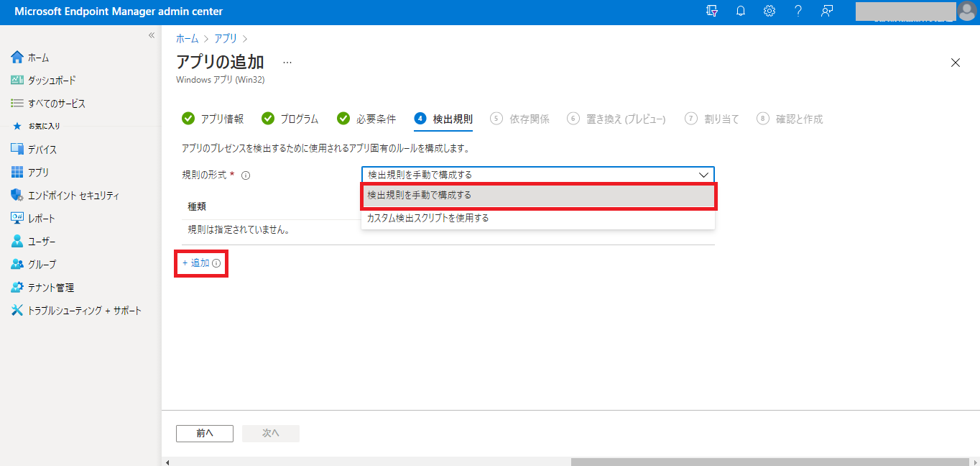The image size is (980, 466).
Task: Click the 次へ button
Action: pos(271,433)
